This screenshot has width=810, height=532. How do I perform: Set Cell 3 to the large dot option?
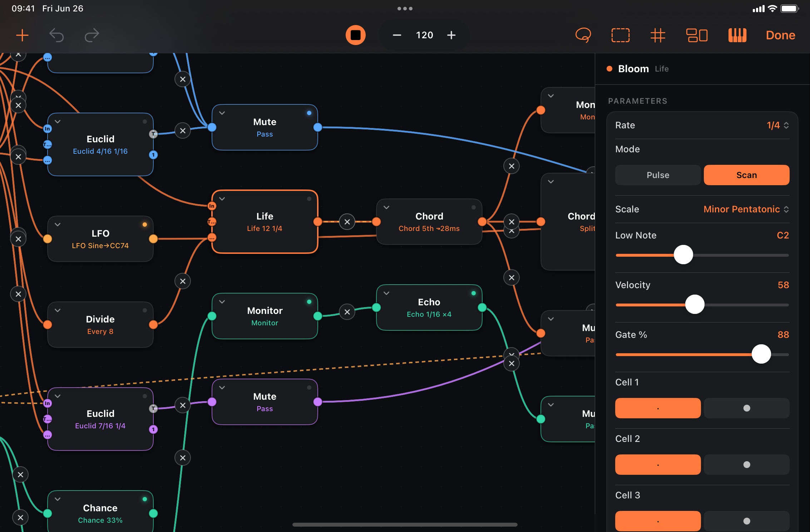tap(746, 521)
